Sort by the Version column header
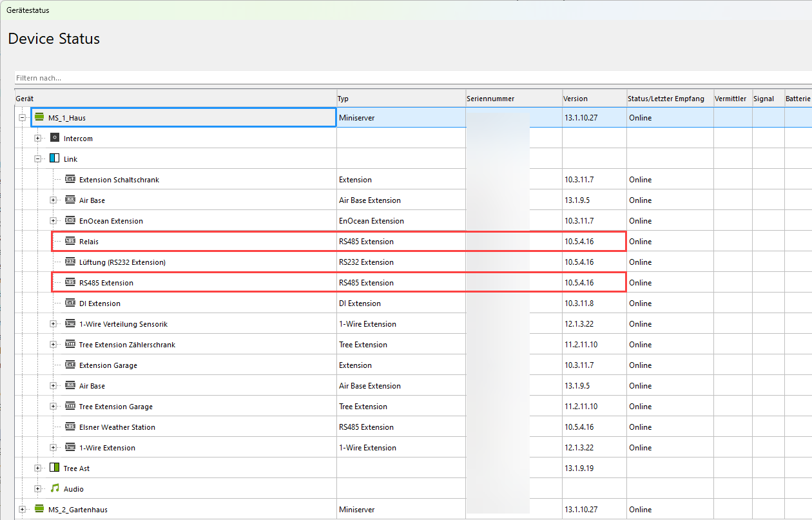The width and height of the screenshot is (812, 520). coord(593,99)
